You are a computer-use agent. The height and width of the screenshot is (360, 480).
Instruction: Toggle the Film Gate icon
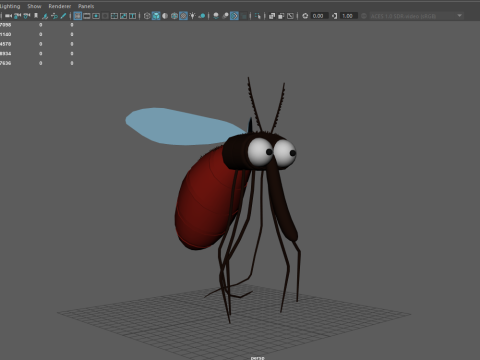tap(87, 16)
